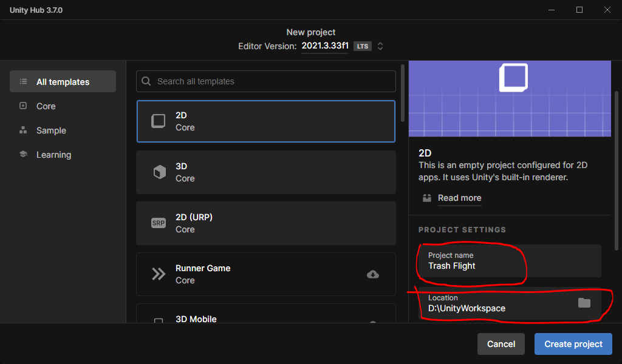
Task: Click the folder icon to browse location
Action: pyautogui.click(x=584, y=303)
